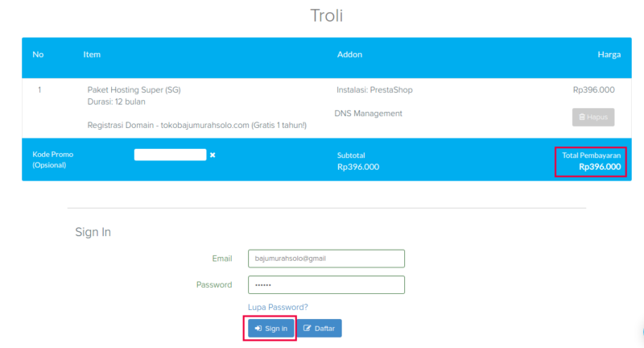Click the DNS Management addon text
The height and width of the screenshot is (348, 644).
pos(369,114)
